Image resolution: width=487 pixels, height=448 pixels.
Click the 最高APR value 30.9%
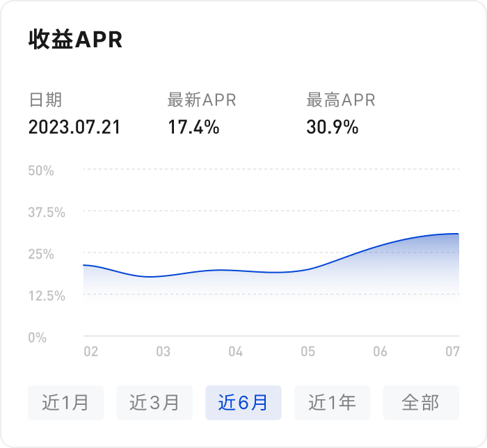pyautogui.click(x=333, y=127)
